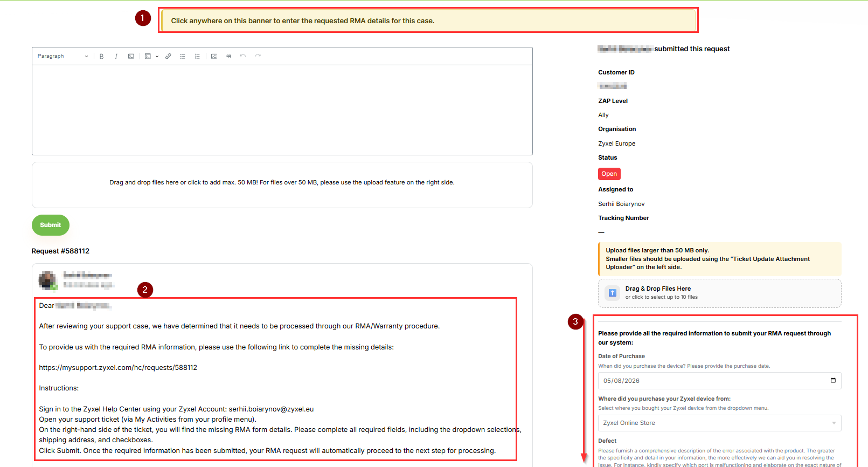Click the requester avatar in the message
The width and height of the screenshot is (868, 467).
(x=47, y=280)
